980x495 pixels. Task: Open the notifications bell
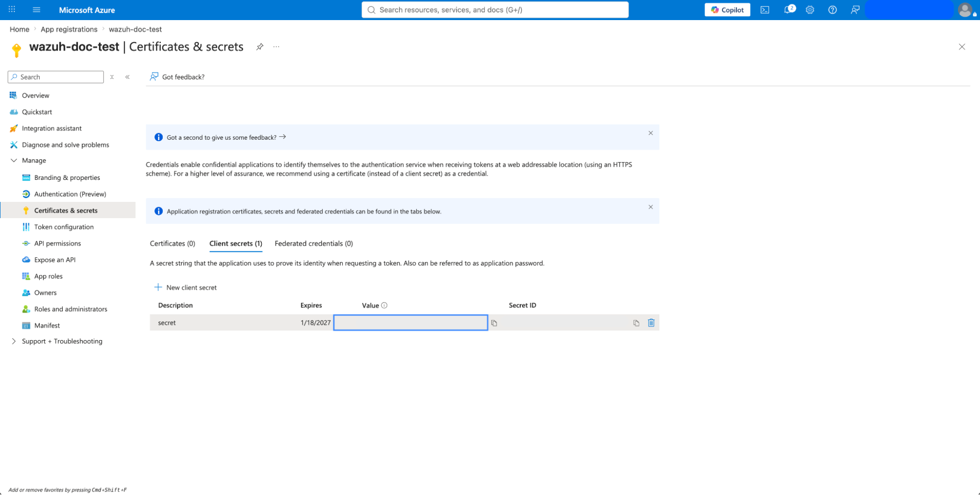click(x=788, y=9)
